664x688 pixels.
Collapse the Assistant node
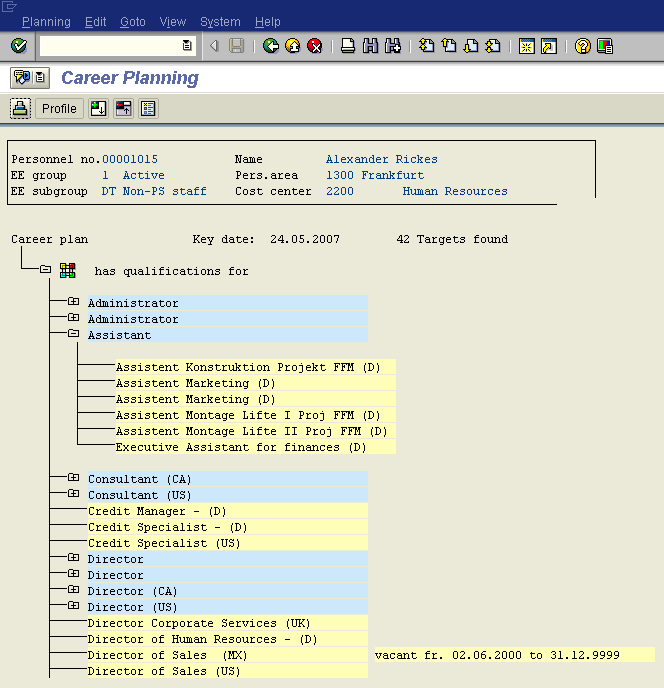pos(73,333)
